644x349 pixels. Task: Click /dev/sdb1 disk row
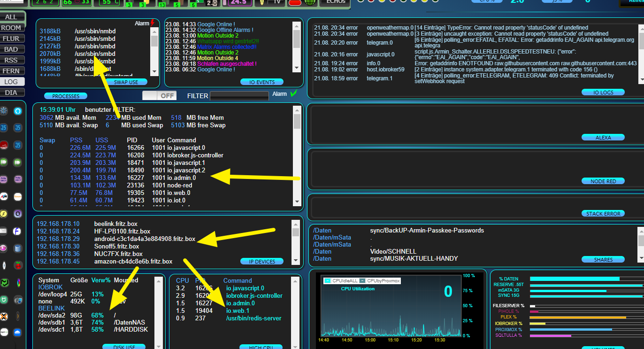point(92,322)
